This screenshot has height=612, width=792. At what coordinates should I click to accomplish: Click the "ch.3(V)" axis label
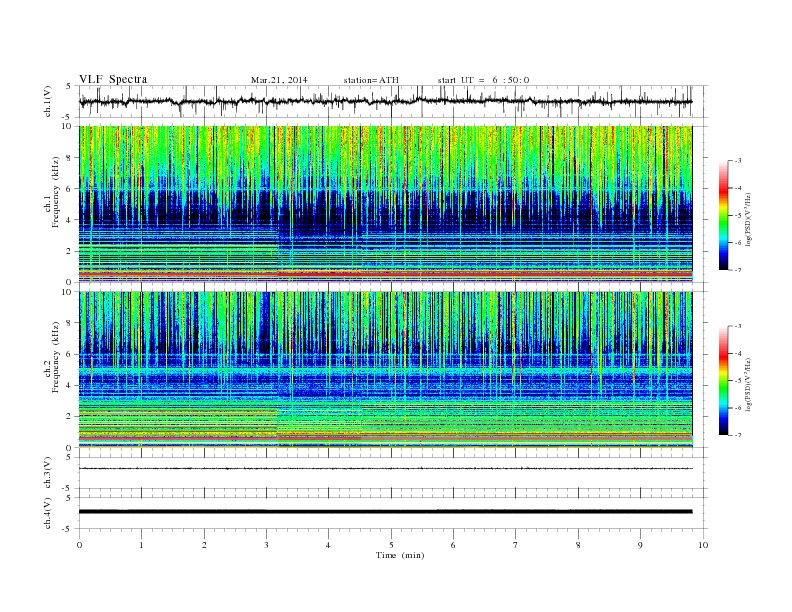(x=48, y=473)
